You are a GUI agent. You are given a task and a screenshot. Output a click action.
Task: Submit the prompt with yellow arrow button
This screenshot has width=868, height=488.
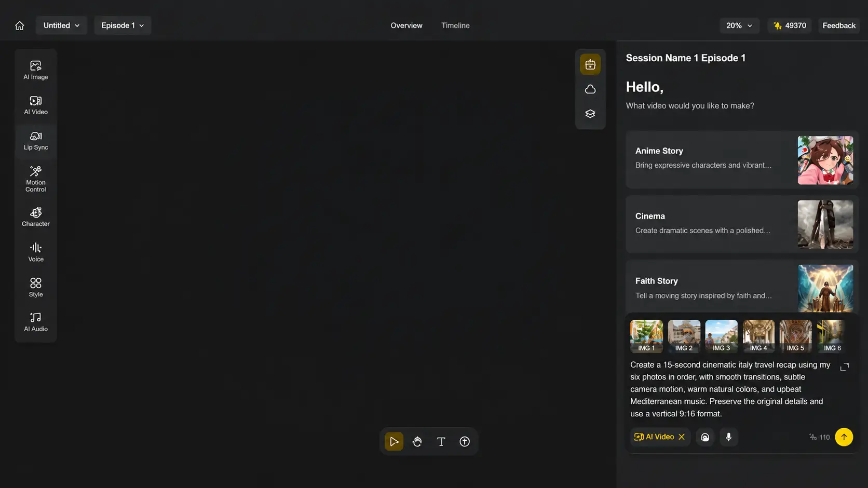(844, 437)
